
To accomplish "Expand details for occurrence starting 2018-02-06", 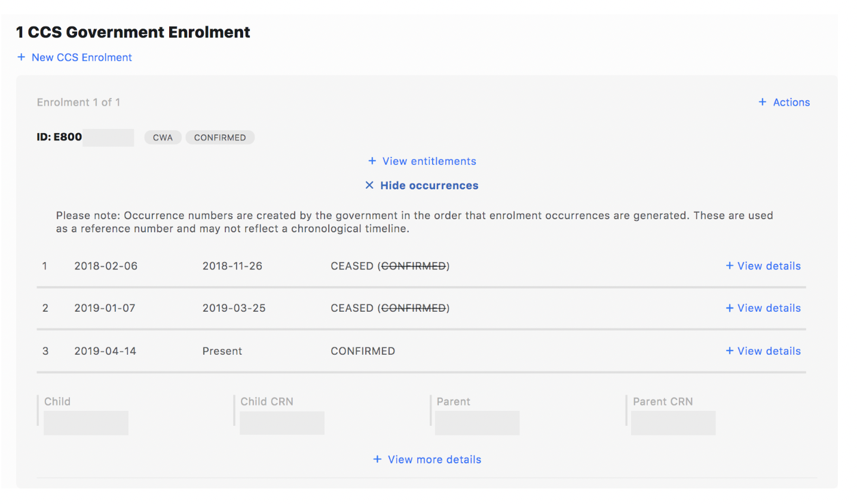I will [768, 266].
